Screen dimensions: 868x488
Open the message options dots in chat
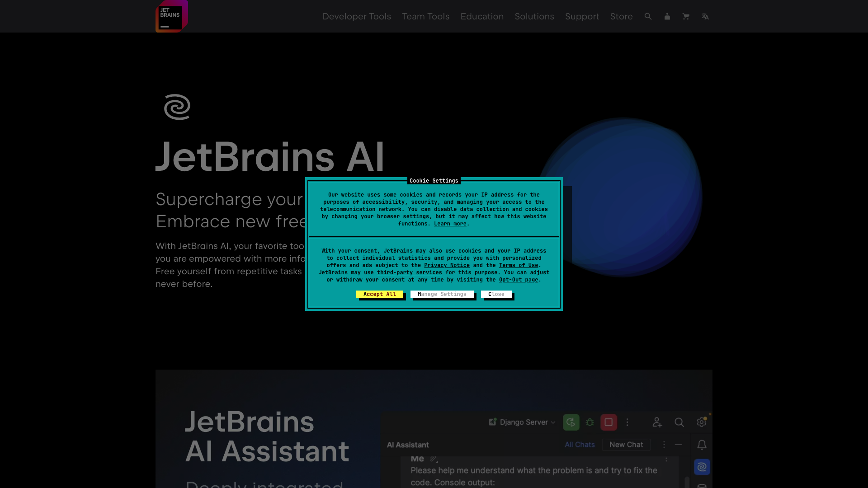(666, 459)
